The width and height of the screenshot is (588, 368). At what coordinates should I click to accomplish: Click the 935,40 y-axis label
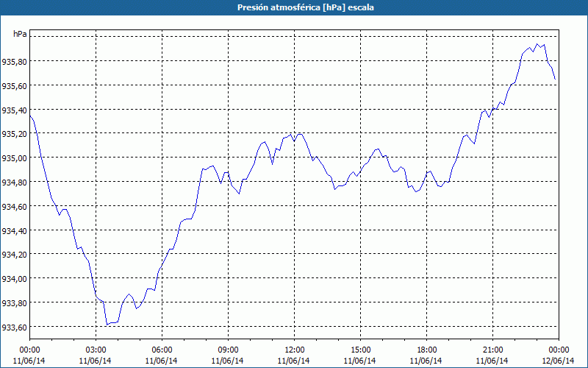pos(14,110)
